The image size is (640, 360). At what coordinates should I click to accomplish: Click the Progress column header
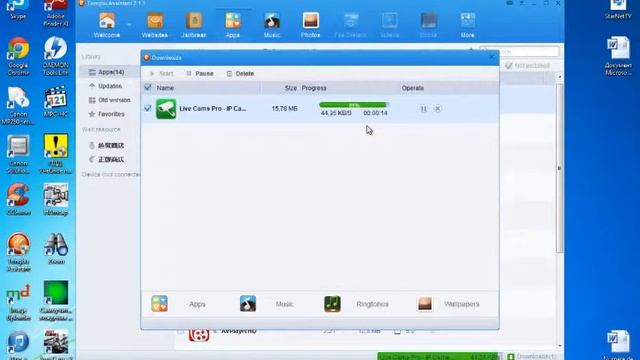click(314, 88)
